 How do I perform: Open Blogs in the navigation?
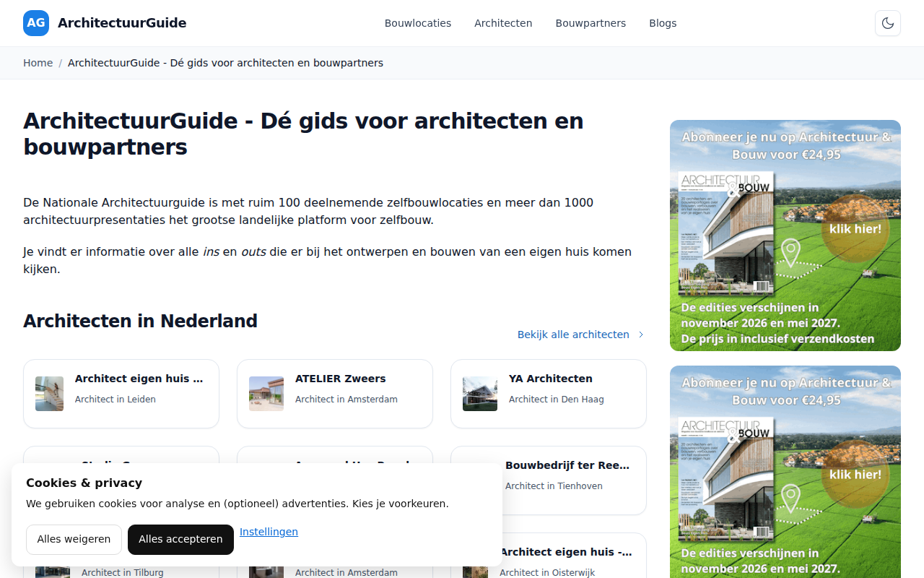point(663,23)
